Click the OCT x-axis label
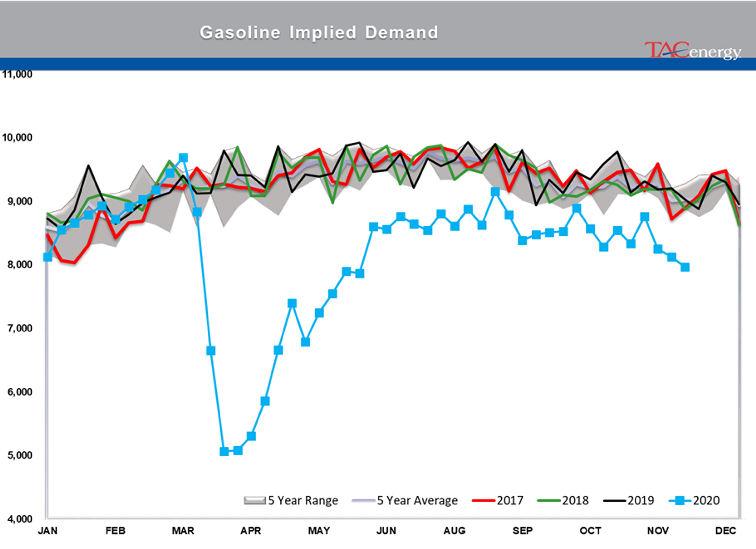This screenshot has width=756, height=549. click(x=590, y=530)
